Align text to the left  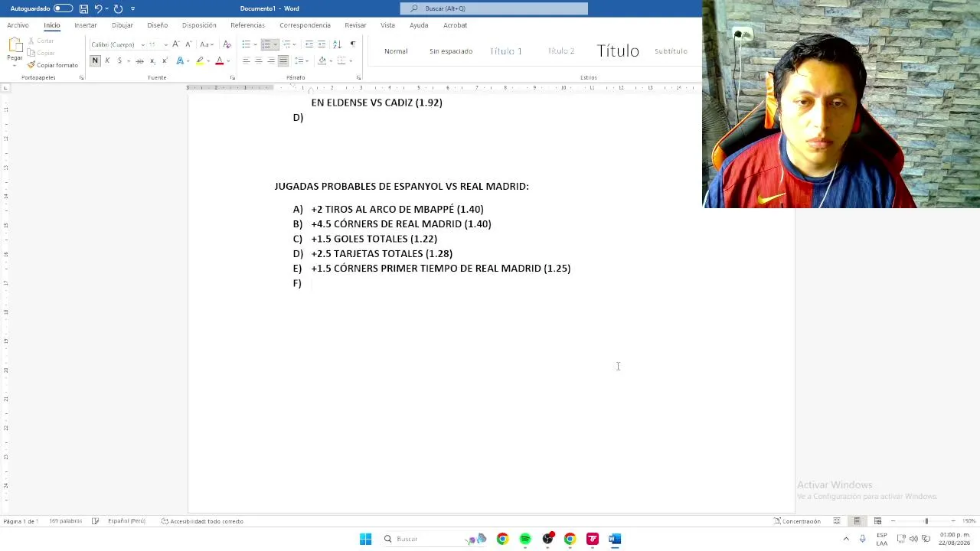(246, 60)
